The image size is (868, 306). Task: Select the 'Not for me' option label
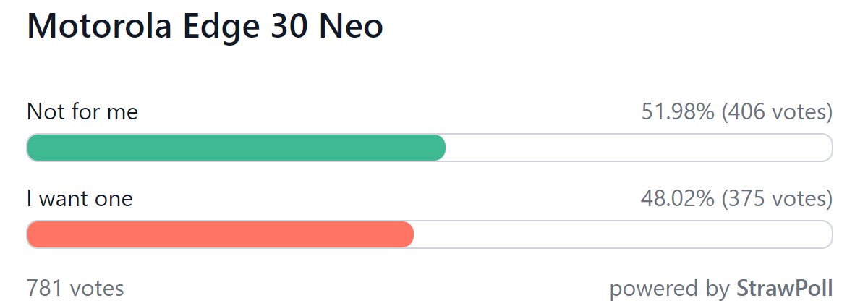click(x=82, y=112)
